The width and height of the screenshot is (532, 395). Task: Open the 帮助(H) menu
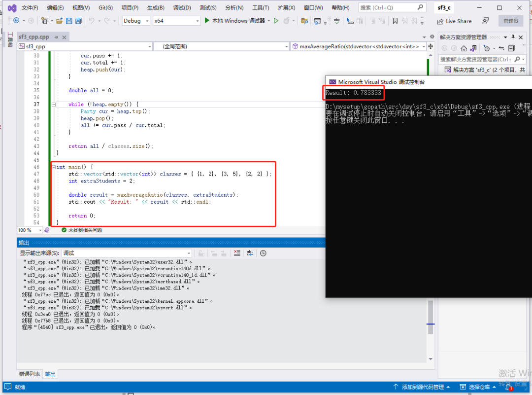pos(340,7)
